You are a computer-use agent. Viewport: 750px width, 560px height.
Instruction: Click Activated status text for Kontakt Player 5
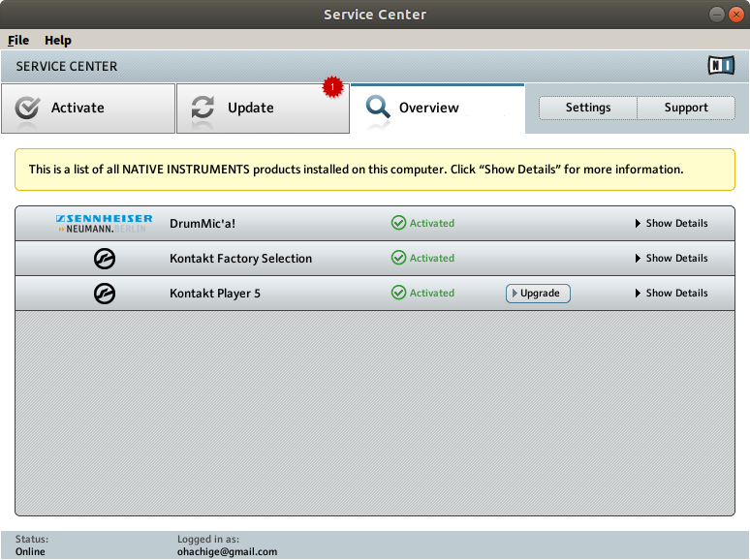432,294
